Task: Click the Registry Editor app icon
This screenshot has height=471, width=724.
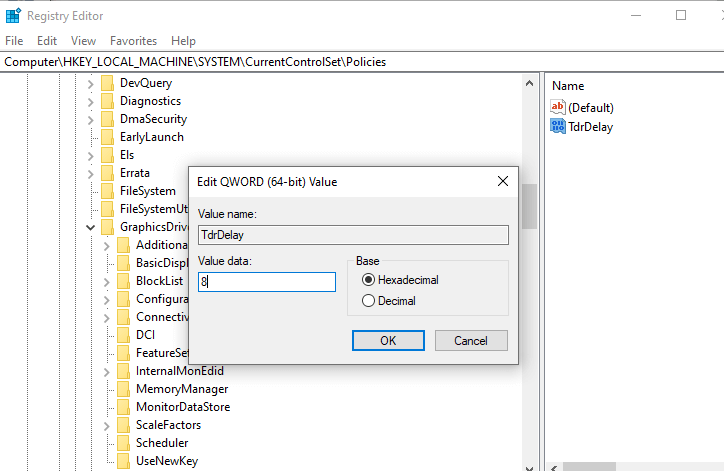Action: click(x=13, y=15)
